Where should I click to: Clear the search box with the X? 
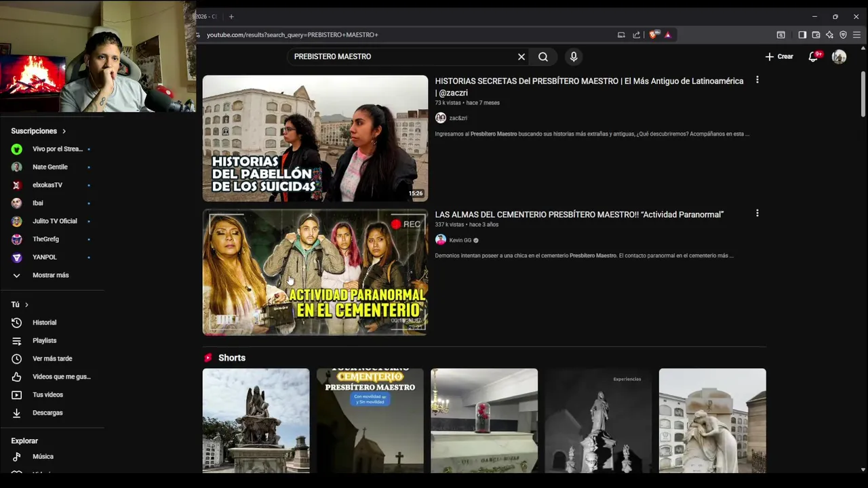coord(521,57)
